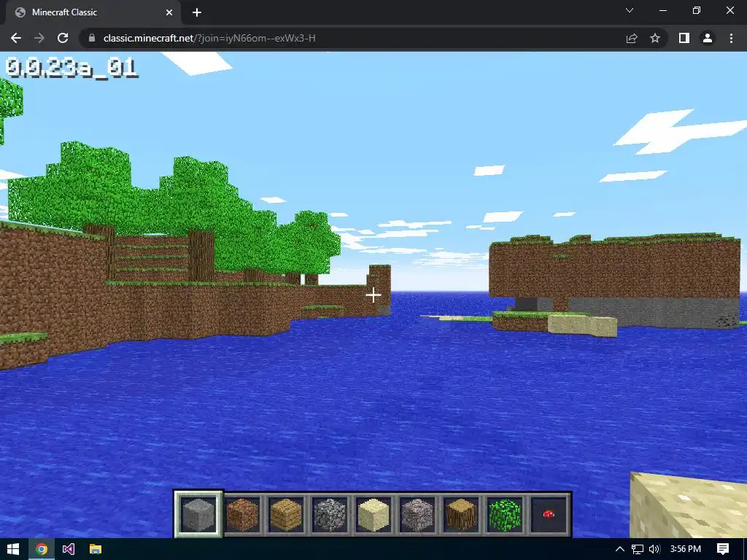Open Chrome three-dot menu
747x560 pixels.
731,38
